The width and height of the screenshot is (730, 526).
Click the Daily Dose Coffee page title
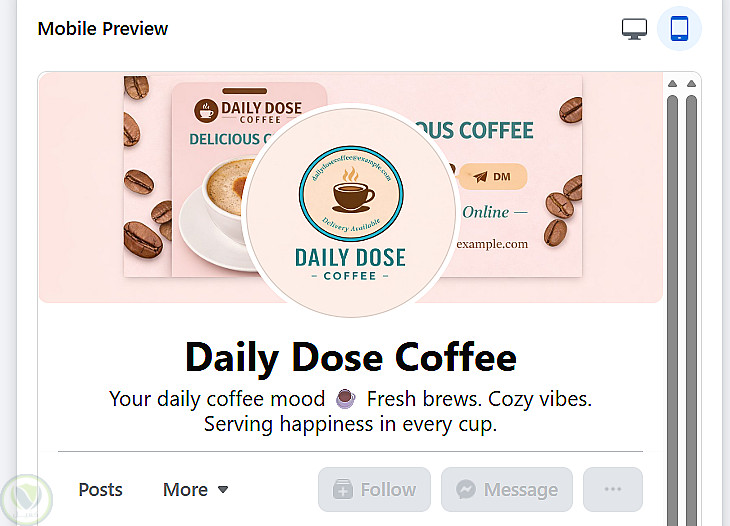(351, 357)
